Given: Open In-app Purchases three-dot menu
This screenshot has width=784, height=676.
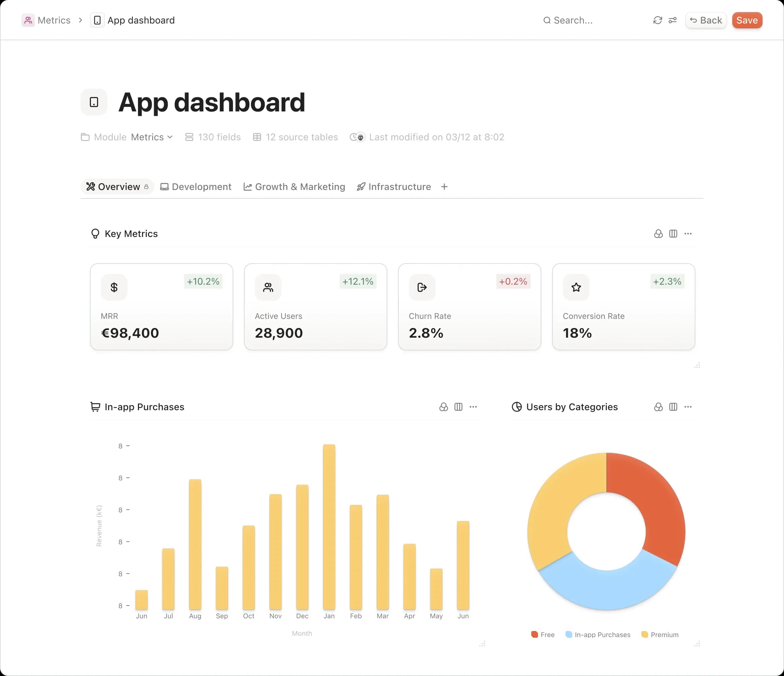Looking at the screenshot, I should pos(473,407).
